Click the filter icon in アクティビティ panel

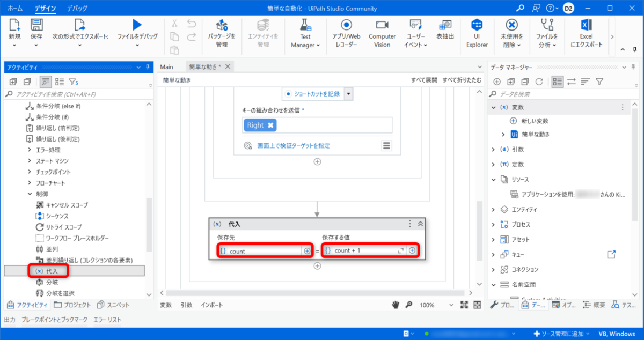tap(74, 82)
